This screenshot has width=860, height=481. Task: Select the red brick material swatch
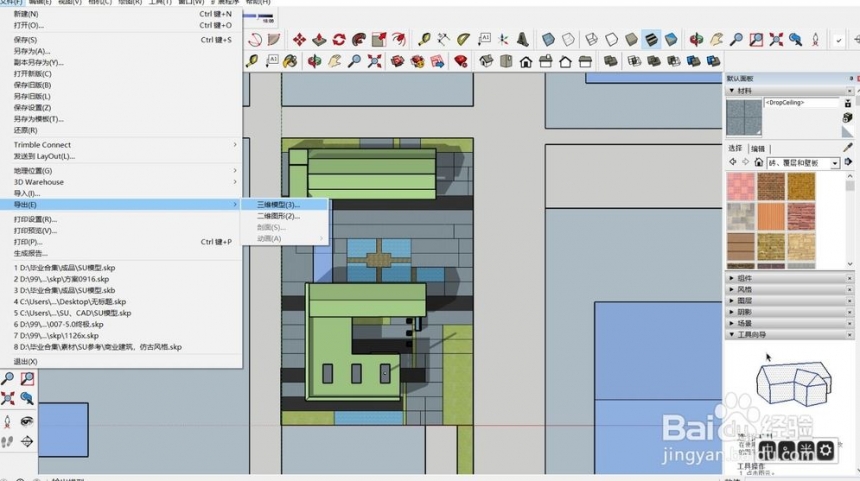(x=801, y=216)
